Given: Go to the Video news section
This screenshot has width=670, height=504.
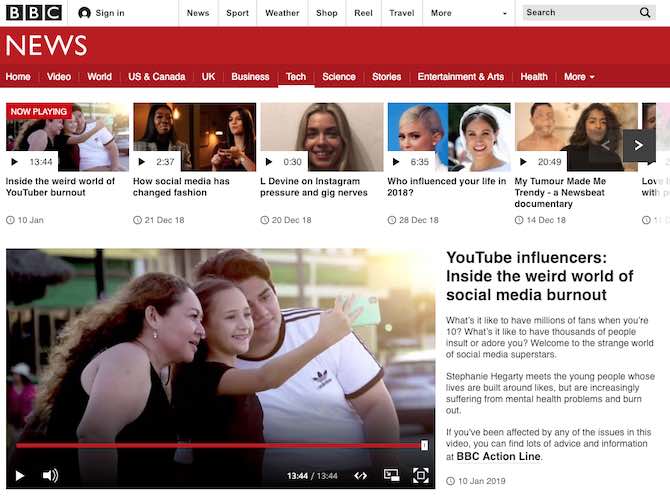Looking at the screenshot, I should coord(59,77).
